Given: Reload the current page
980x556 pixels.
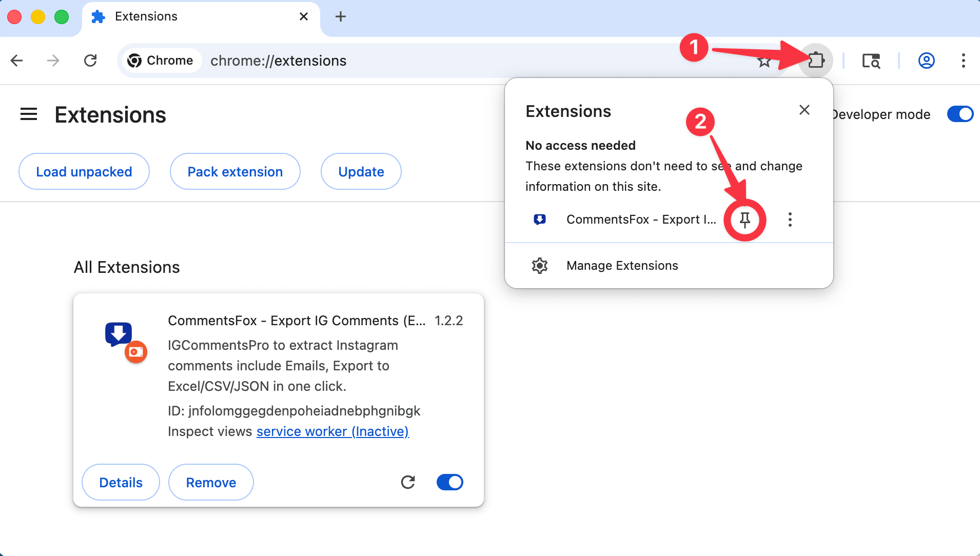Looking at the screenshot, I should tap(90, 60).
